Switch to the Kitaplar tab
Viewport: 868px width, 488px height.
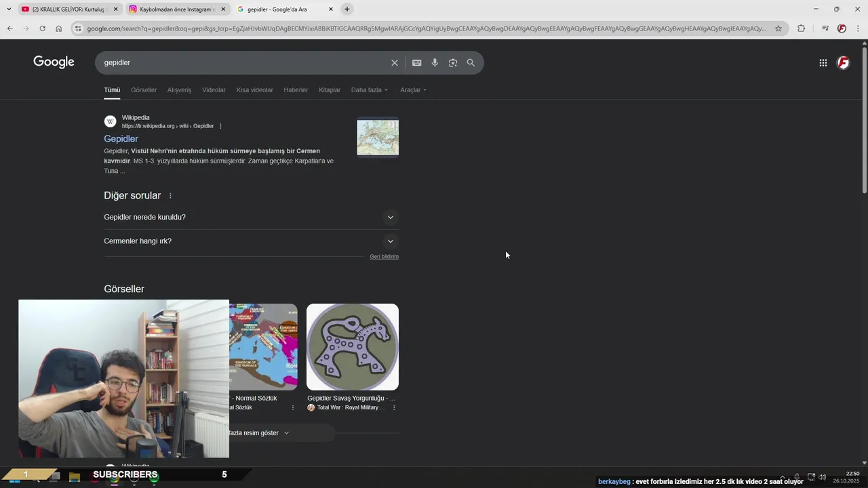coord(330,90)
